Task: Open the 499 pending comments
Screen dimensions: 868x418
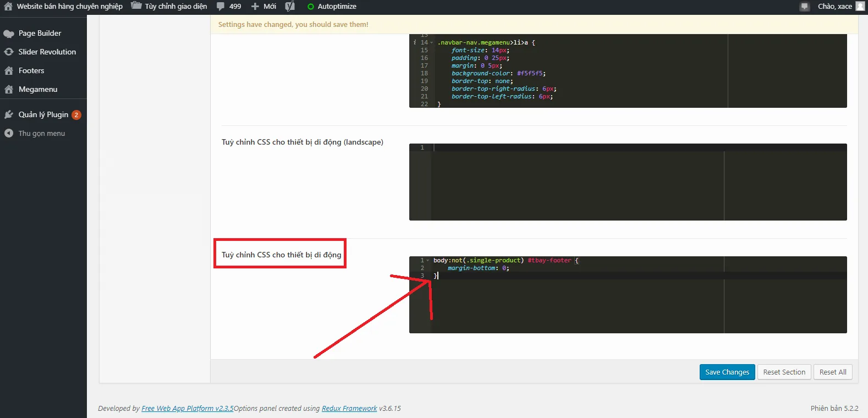Action: point(235,7)
